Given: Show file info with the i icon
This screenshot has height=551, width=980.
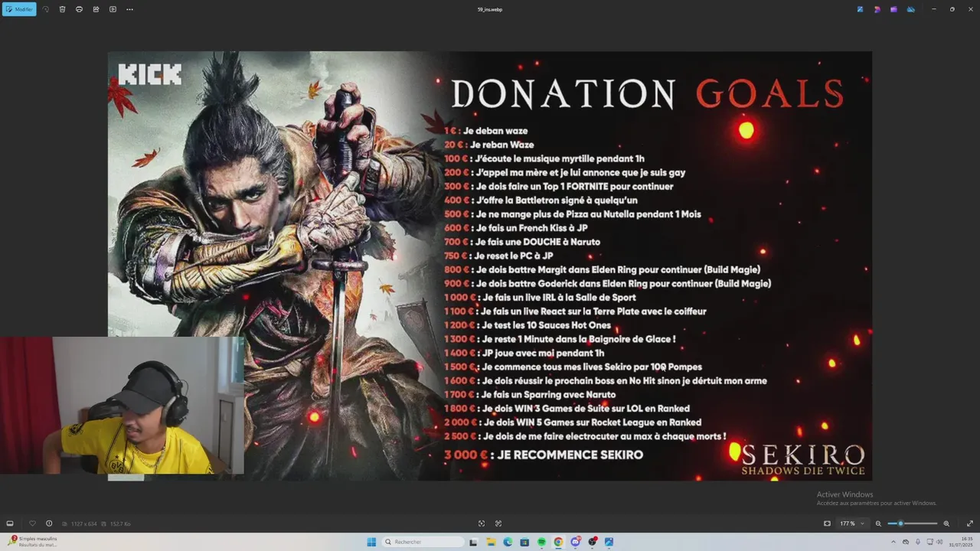Looking at the screenshot, I should pos(49,523).
